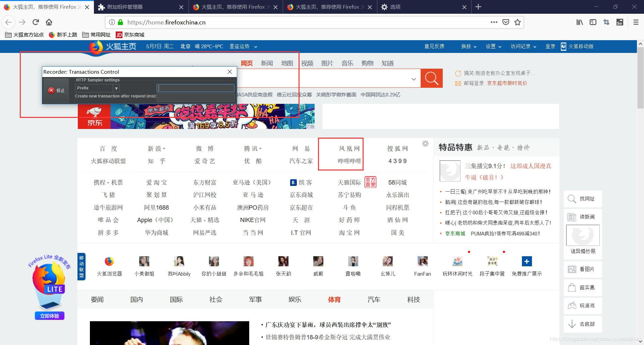Open 找网址 search sidebar item

(583, 199)
